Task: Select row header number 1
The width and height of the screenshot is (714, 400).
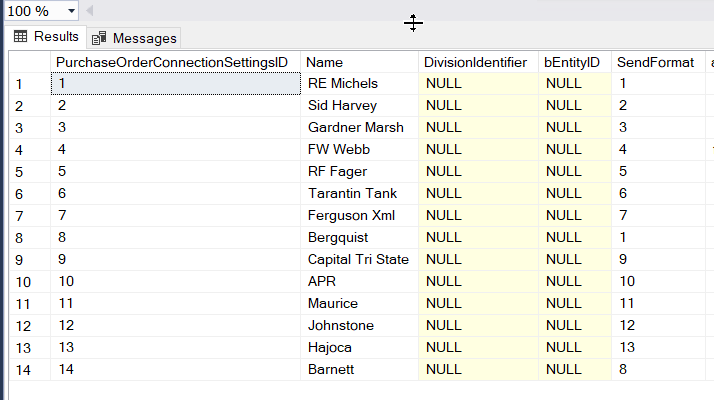Action: pyautogui.click(x=30, y=84)
